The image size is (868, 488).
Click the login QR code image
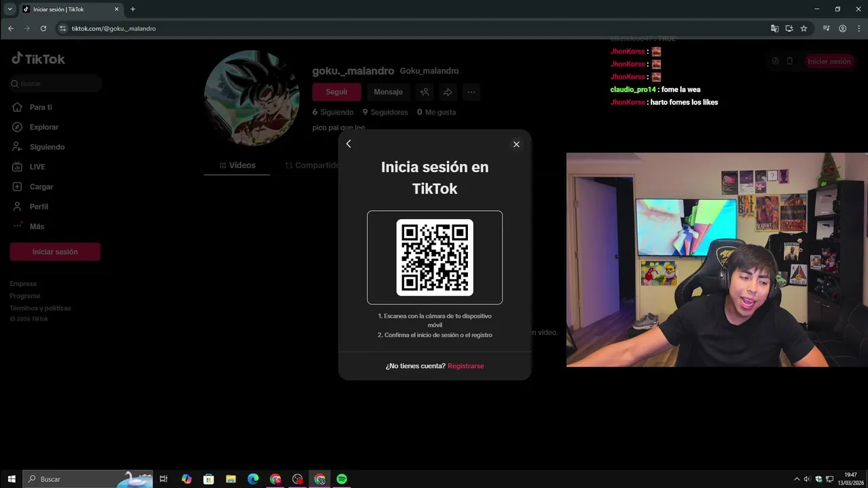435,258
